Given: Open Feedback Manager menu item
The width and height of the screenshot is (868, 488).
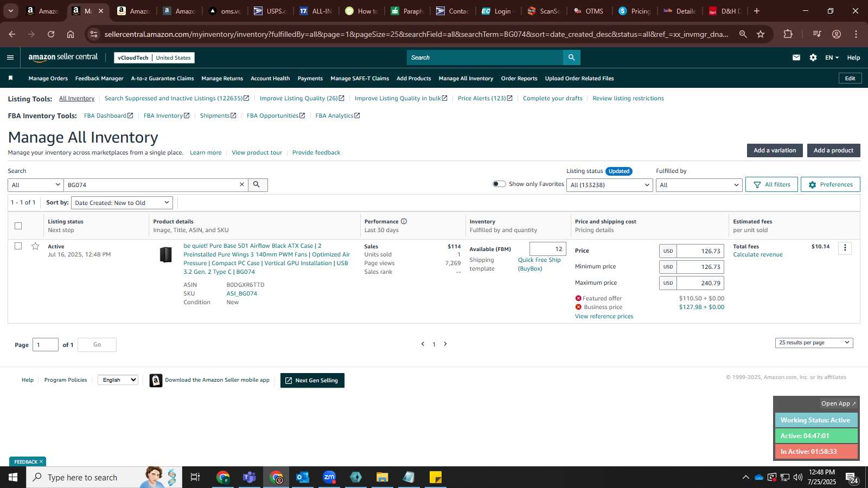Looking at the screenshot, I should click(99, 78).
